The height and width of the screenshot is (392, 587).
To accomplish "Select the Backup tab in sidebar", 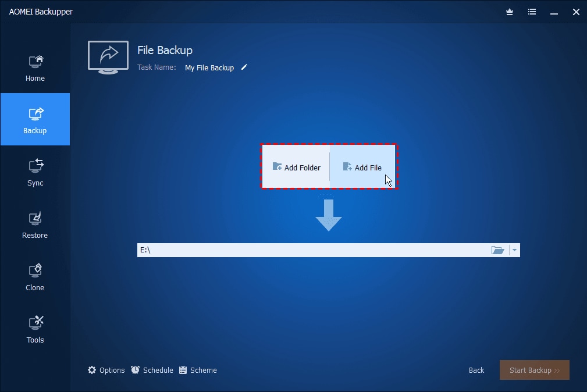I will tap(35, 119).
